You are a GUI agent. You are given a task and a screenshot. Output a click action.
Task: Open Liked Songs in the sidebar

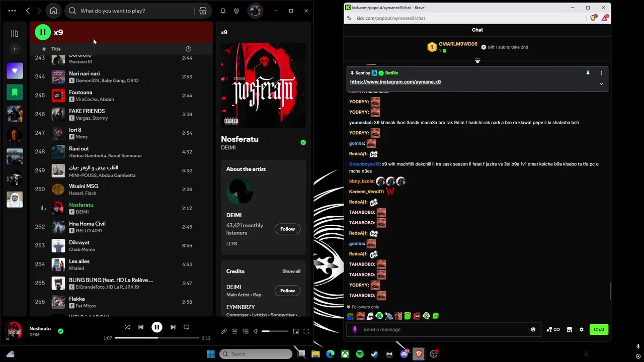15,71
